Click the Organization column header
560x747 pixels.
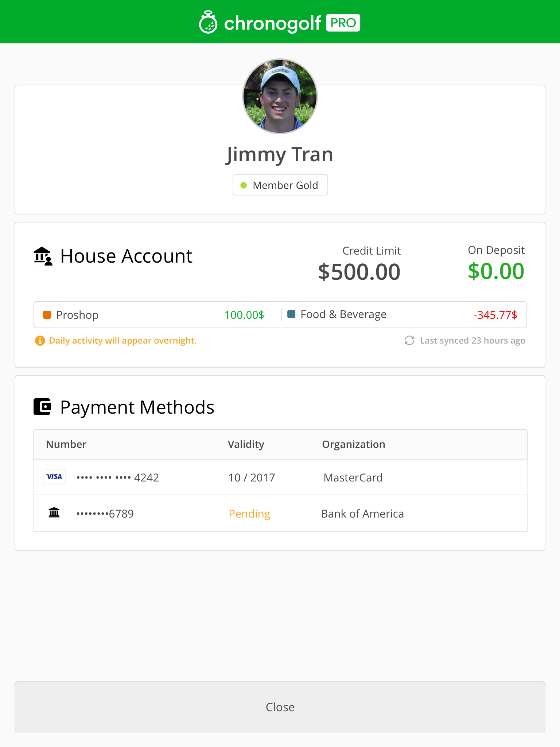point(353,444)
